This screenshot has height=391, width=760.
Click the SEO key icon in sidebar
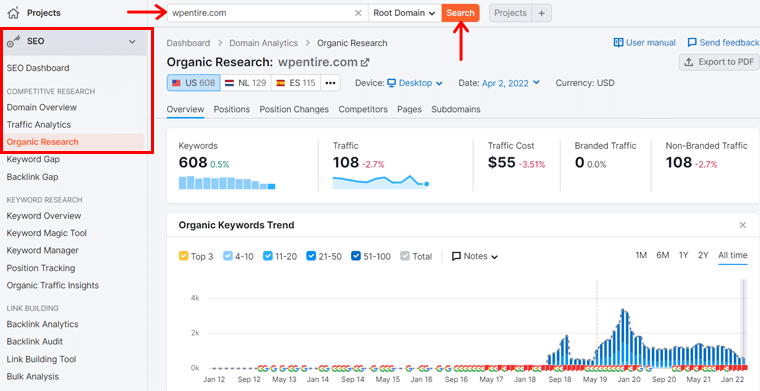click(14, 42)
